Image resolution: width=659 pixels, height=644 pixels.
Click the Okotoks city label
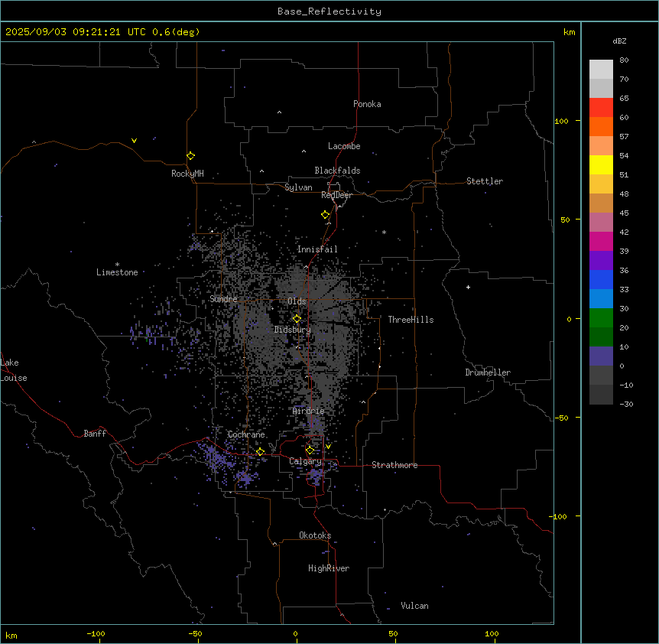[x=315, y=535]
